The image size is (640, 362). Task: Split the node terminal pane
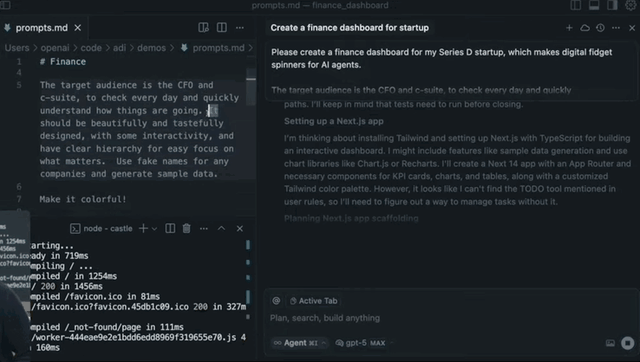point(170,229)
